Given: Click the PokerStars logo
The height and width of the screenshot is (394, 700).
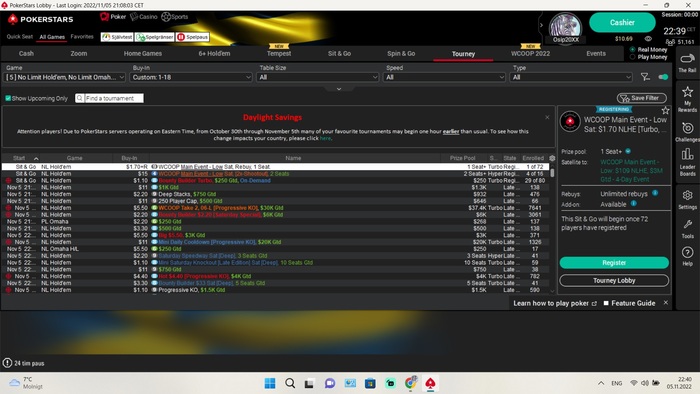Looking at the screenshot, I should (41, 19).
